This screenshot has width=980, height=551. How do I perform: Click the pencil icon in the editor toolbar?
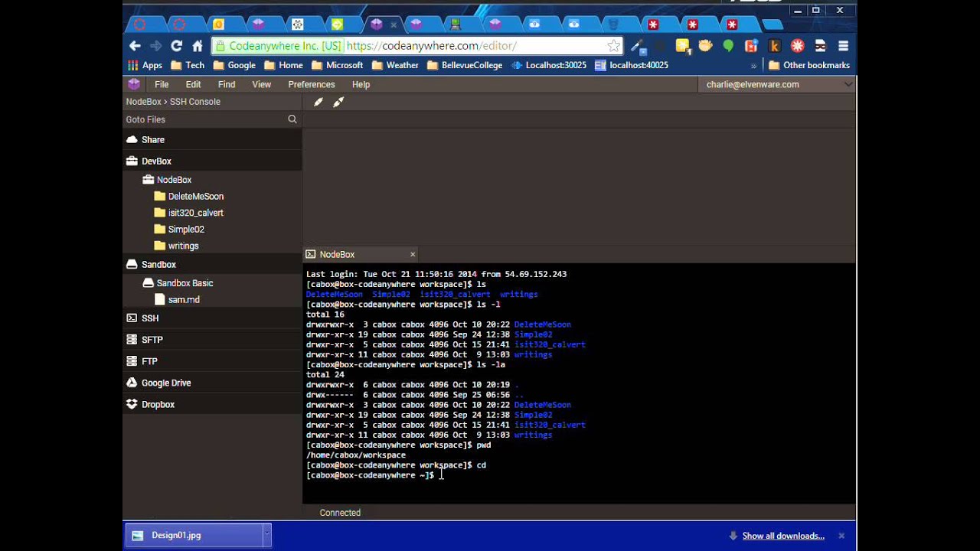[318, 102]
